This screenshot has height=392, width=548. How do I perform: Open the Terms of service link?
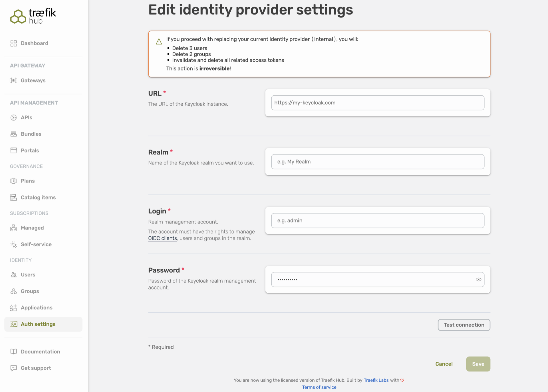tap(319, 387)
